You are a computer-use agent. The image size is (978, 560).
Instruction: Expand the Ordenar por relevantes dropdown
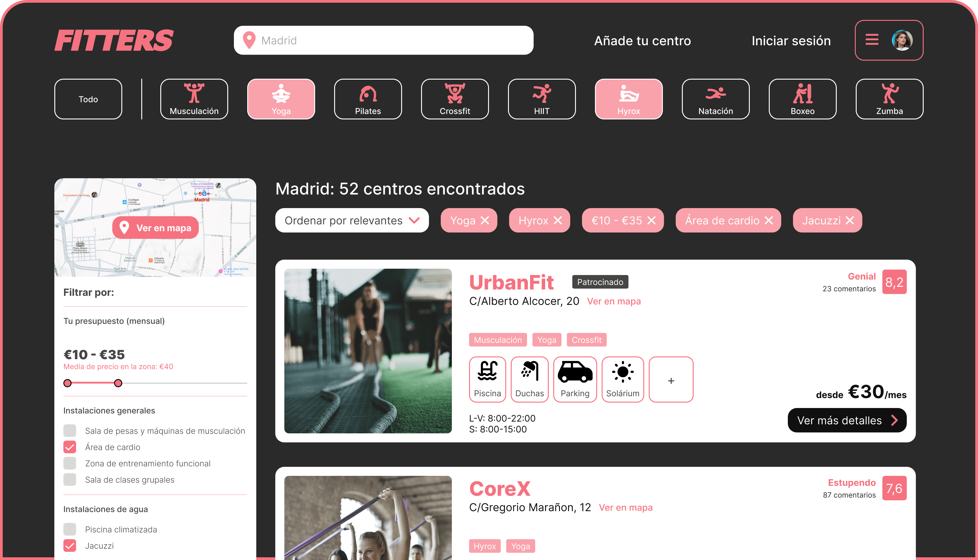pyautogui.click(x=353, y=220)
